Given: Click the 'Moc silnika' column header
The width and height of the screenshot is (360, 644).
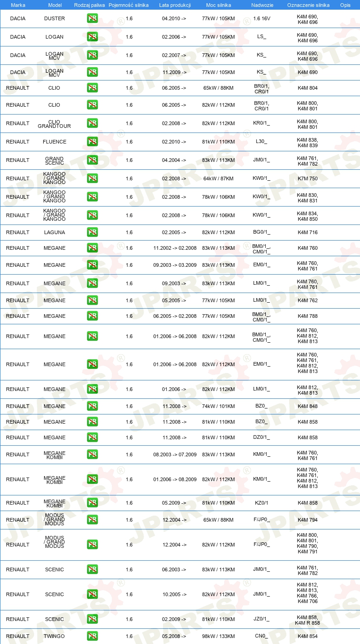Looking at the screenshot, I should coord(218,5).
